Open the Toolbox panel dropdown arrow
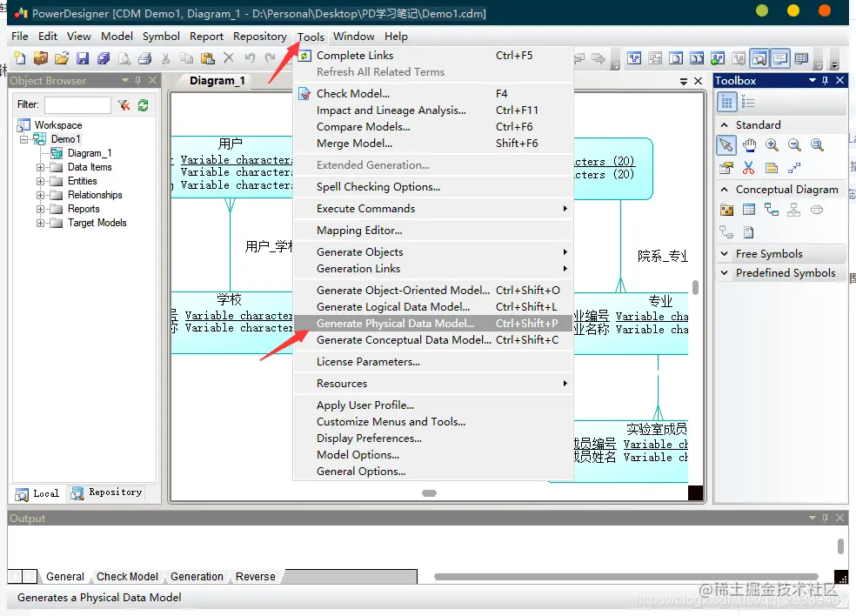The height and width of the screenshot is (616, 856). 812,80
